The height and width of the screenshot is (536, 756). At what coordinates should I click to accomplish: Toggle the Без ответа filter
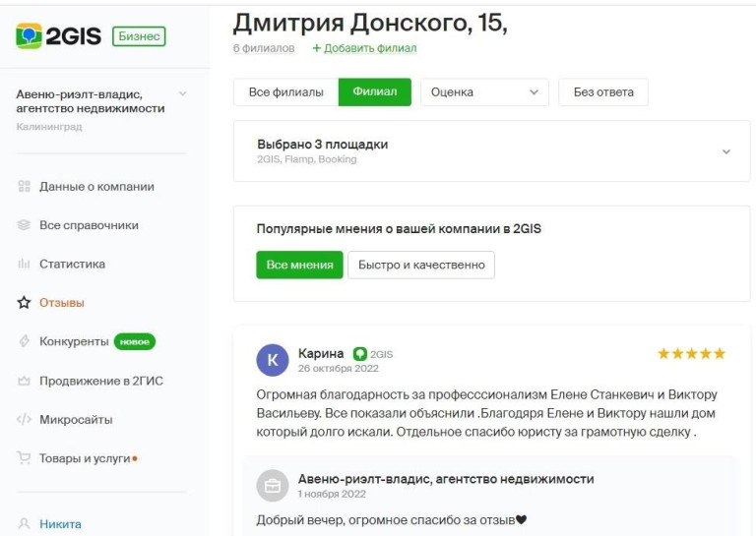pos(603,92)
